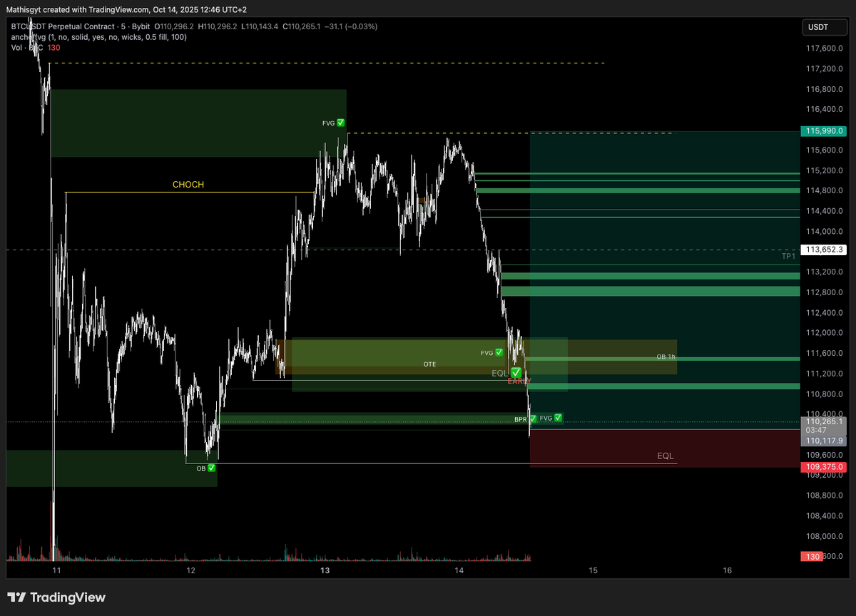Click bold date 13 on the time axis
The image size is (856, 616).
(x=325, y=570)
